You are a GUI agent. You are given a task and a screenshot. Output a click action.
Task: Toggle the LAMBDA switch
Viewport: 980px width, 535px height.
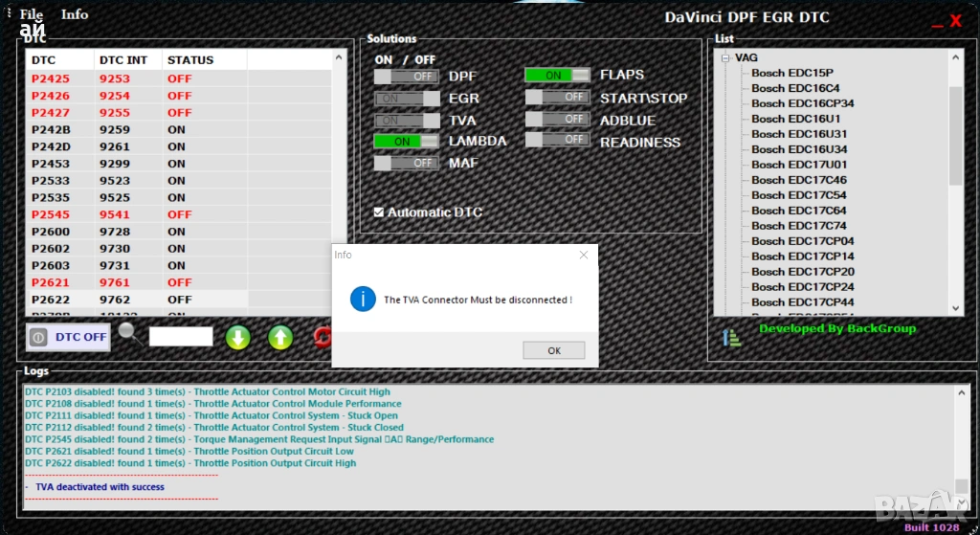[x=407, y=142]
